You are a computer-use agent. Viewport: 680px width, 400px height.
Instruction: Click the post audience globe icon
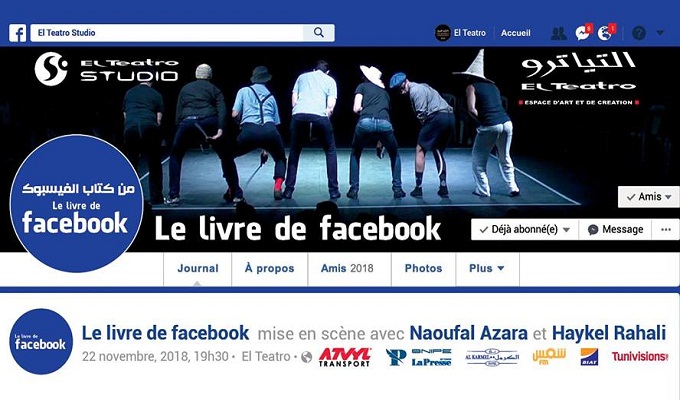point(307,357)
